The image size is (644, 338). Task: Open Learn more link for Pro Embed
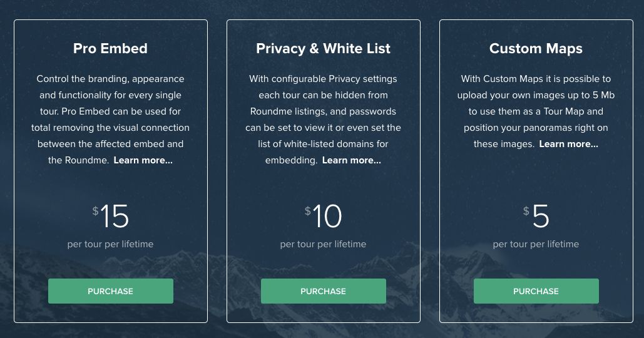[143, 160]
